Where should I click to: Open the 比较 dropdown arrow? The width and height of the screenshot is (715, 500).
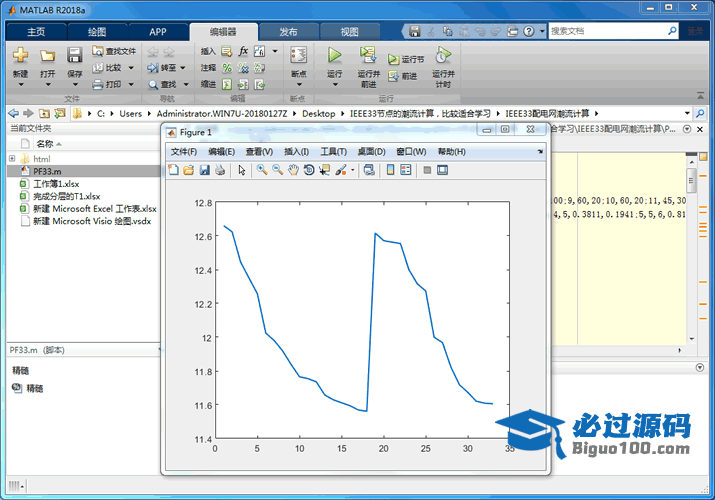pyautogui.click(x=131, y=68)
